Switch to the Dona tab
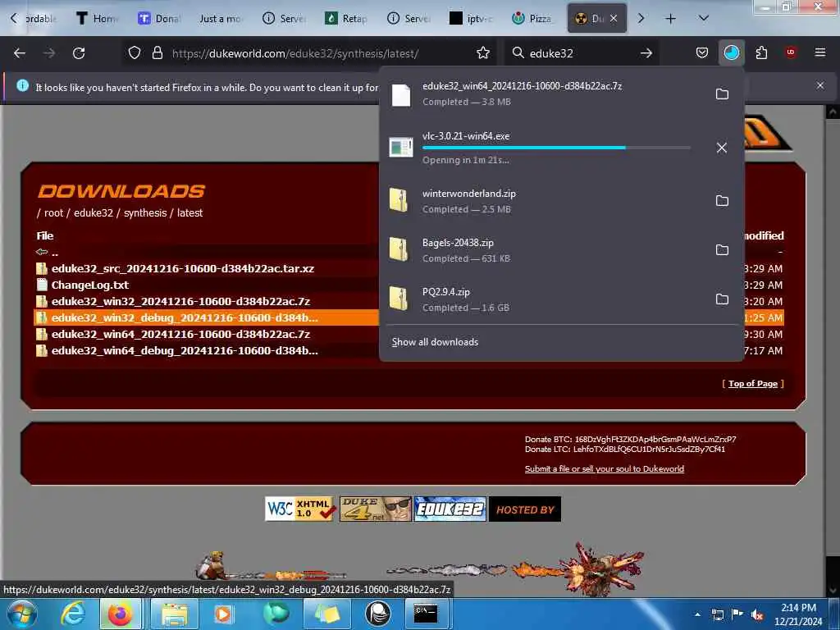Viewport: 840px width, 630px height. [x=158, y=19]
